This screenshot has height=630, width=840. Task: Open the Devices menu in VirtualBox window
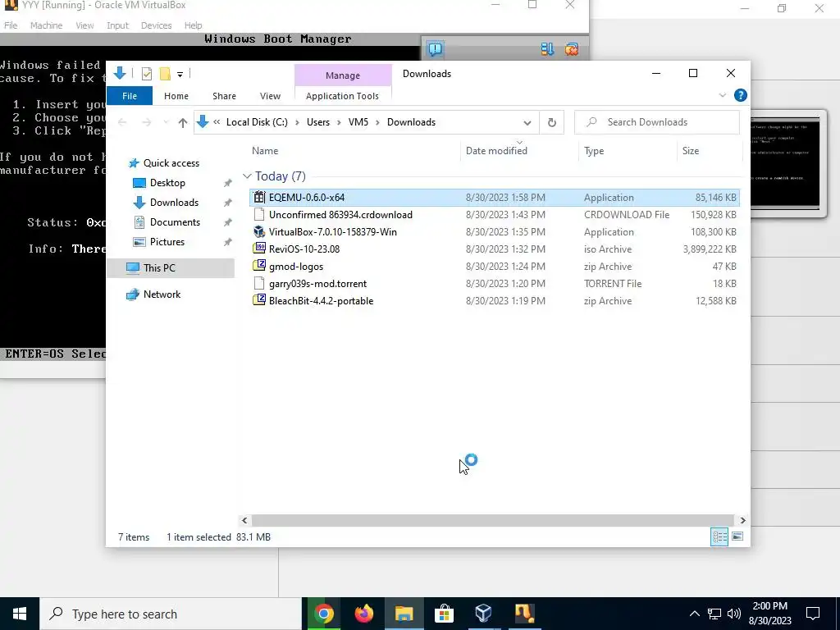[157, 25]
